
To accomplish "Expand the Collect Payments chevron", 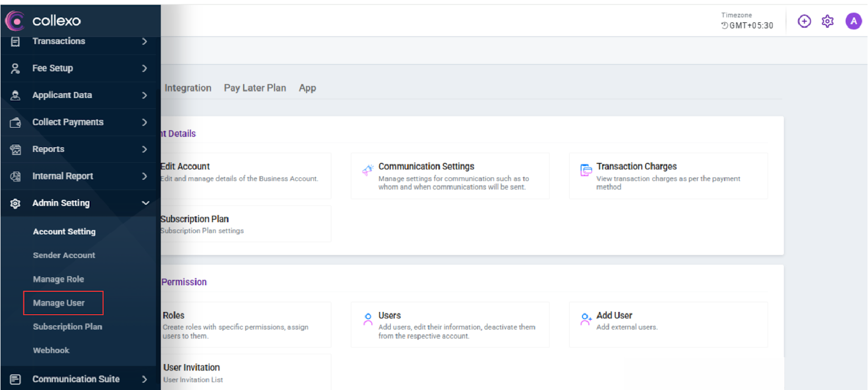I will (144, 122).
